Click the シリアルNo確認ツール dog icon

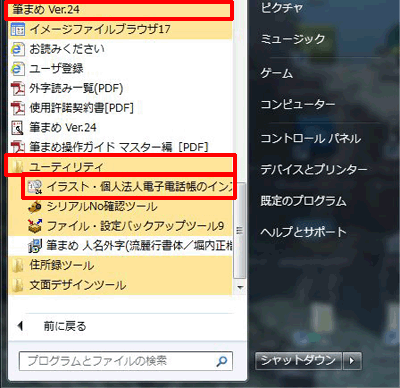click(35, 207)
